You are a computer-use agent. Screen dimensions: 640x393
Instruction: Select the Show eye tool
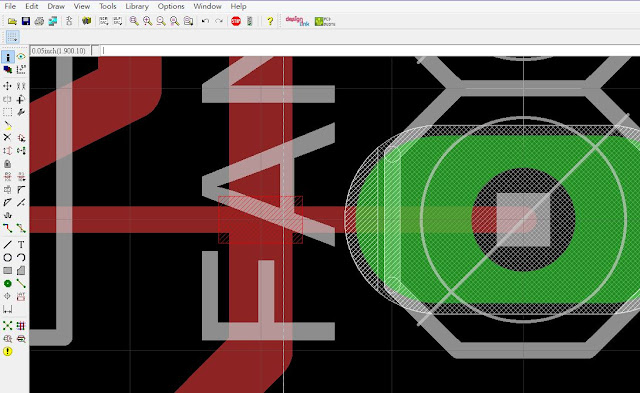21,57
